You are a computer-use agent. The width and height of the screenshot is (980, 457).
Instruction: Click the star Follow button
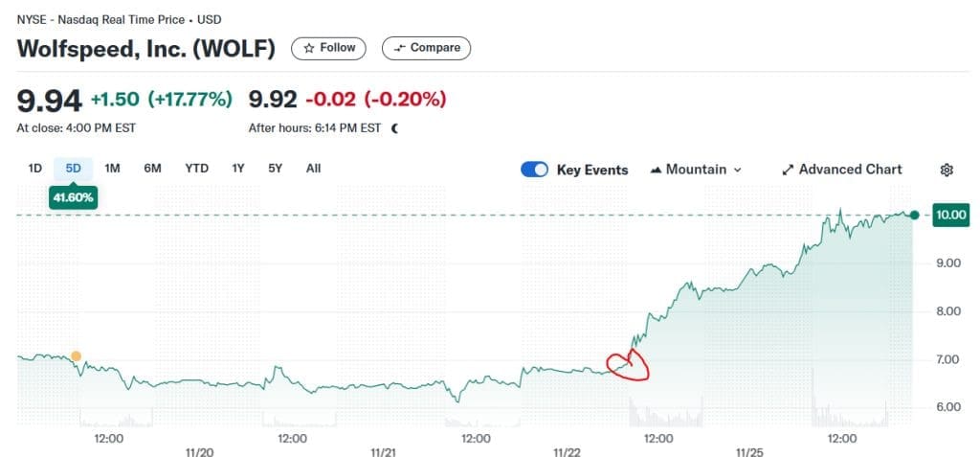point(328,48)
